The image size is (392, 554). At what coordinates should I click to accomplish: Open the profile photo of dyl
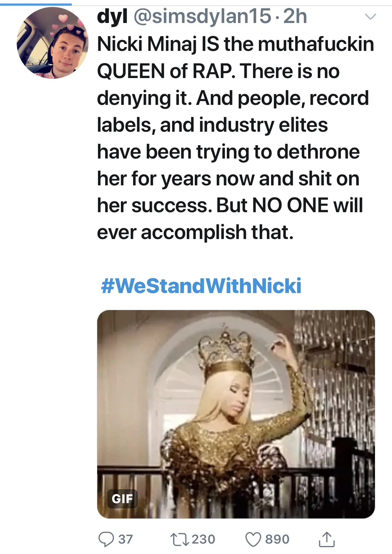click(x=53, y=43)
